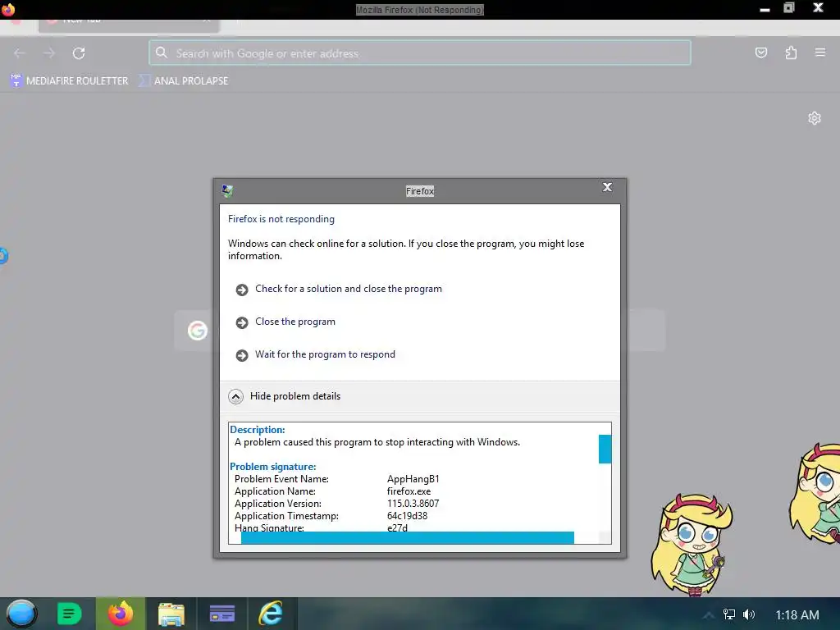The image size is (840, 630).
Task: Click the Google logo in the search box
Action: (197, 331)
